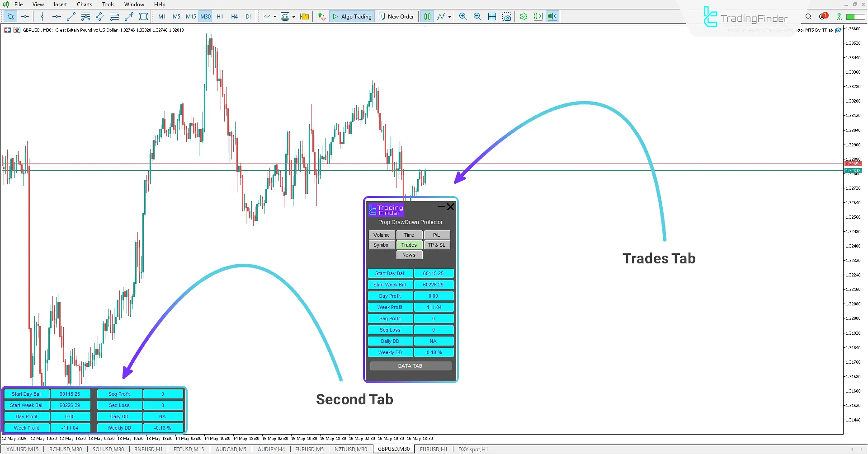Viewport: 868px width, 454px height.
Task: Click the zoom in magnifier icon
Action: (463, 17)
